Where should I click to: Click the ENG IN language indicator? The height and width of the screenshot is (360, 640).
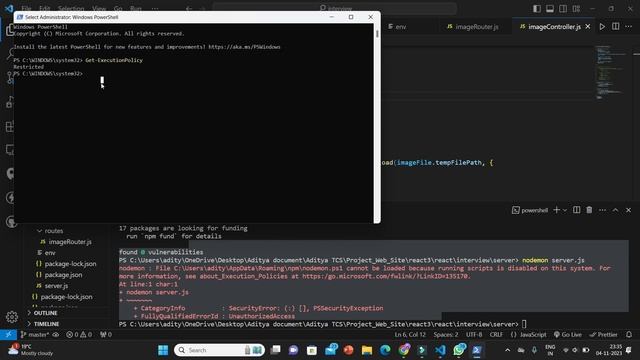pos(550,350)
